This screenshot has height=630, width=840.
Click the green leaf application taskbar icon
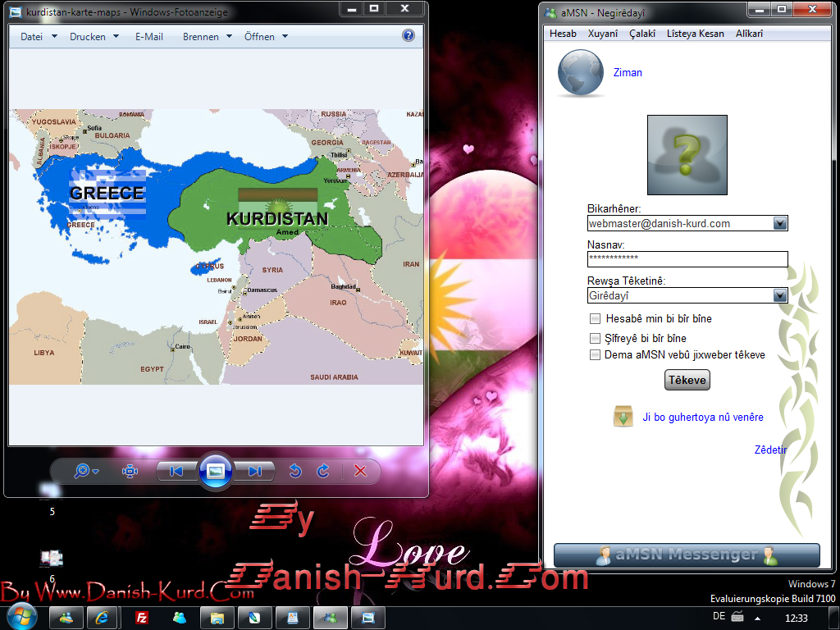[254, 619]
